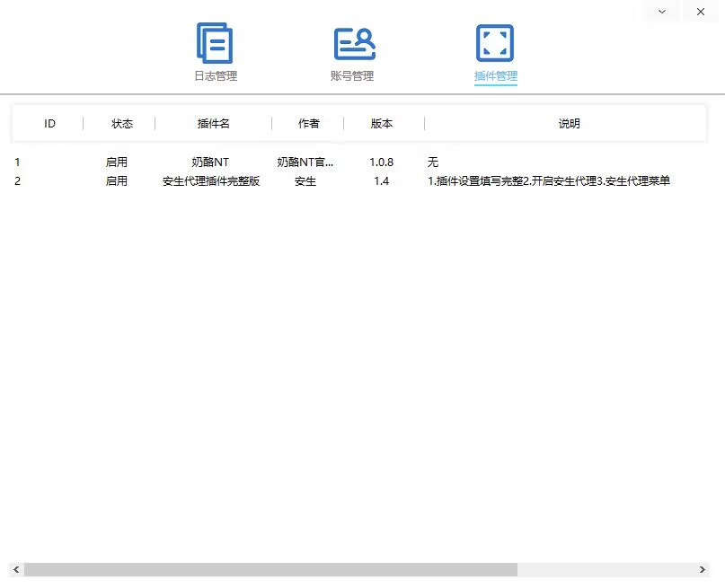The width and height of the screenshot is (725, 588).
Task: Switch to the 账号管理 tab label
Action: 352,76
